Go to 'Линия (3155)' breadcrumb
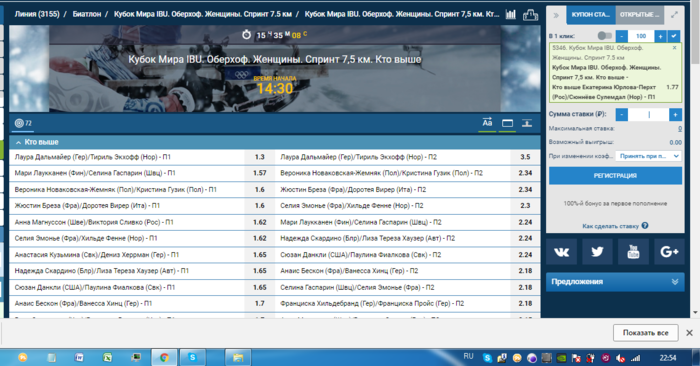This screenshot has width=700, height=366. pos(37,14)
